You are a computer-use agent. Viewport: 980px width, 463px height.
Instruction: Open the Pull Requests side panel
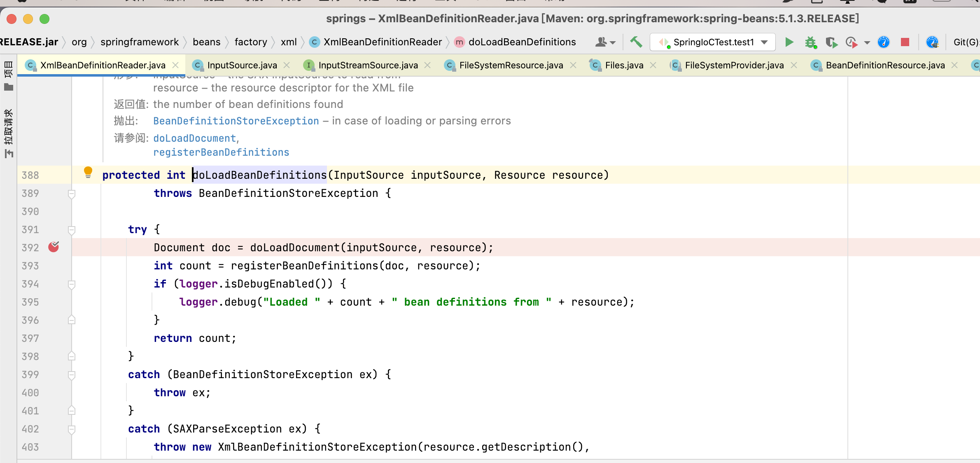[8, 133]
